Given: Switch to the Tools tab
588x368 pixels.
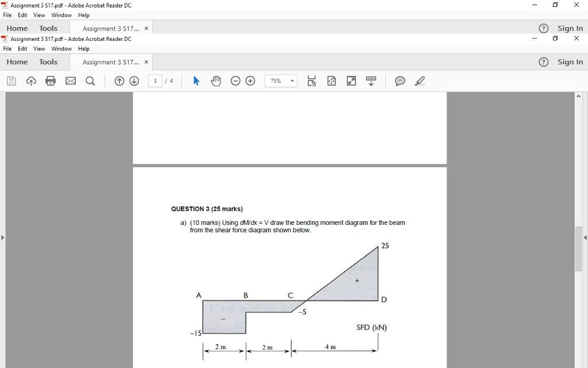Looking at the screenshot, I should [48, 62].
